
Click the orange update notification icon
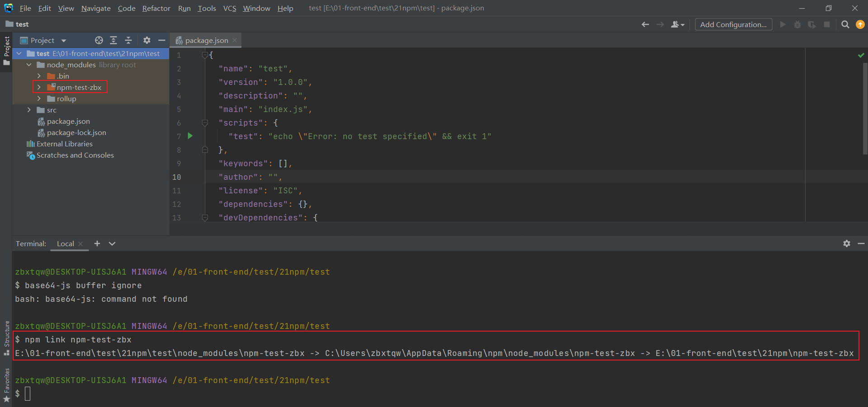pyautogui.click(x=860, y=24)
